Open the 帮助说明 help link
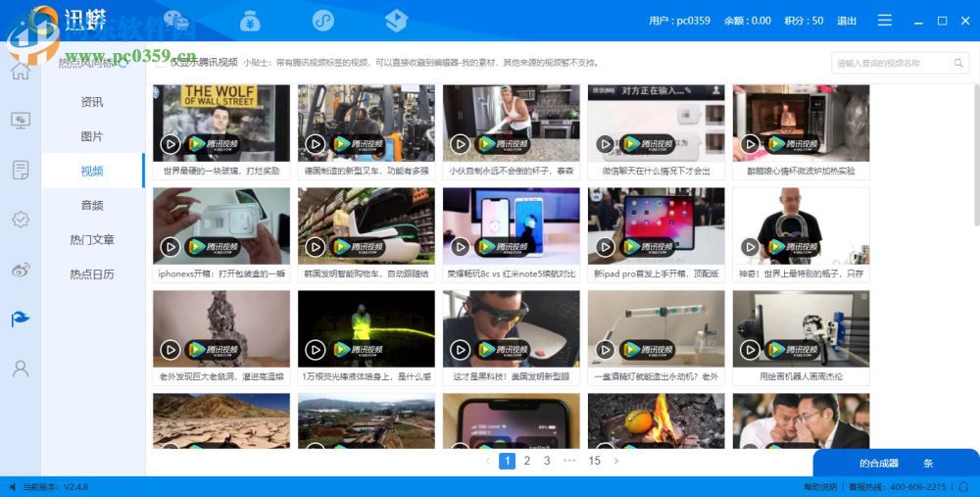This screenshot has height=497, width=980. 820,487
